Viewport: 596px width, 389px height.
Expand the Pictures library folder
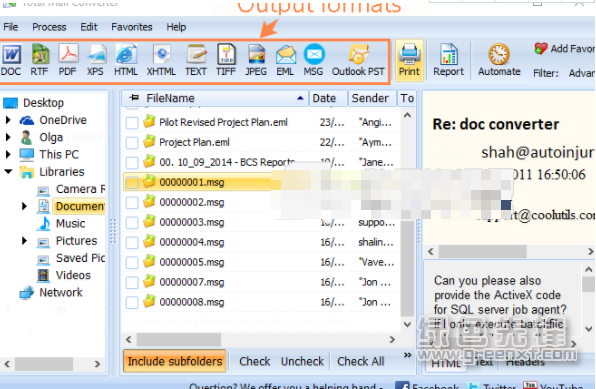coord(24,241)
